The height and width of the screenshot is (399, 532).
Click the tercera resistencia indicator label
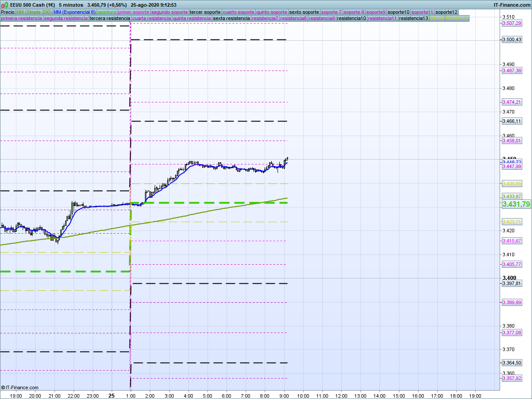click(x=110, y=19)
